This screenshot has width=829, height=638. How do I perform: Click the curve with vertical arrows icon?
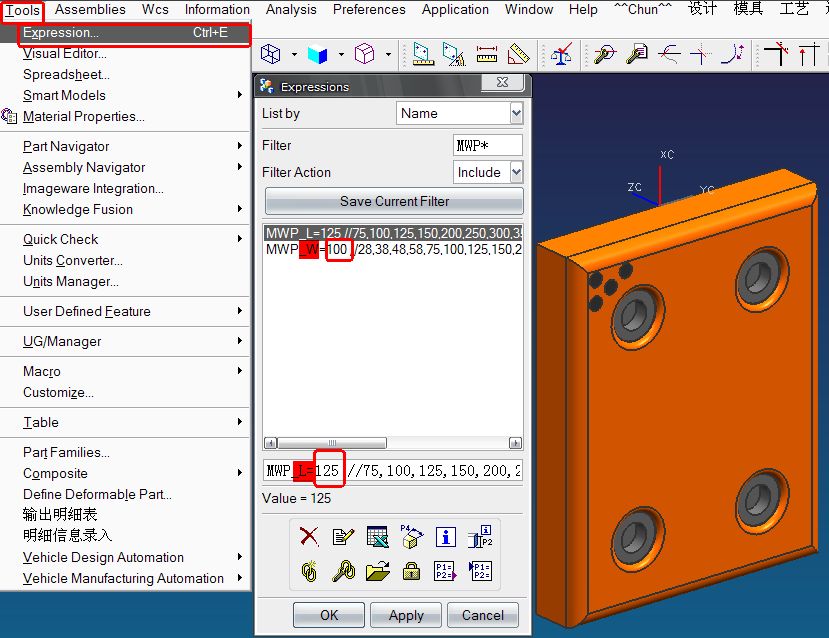tap(733, 54)
